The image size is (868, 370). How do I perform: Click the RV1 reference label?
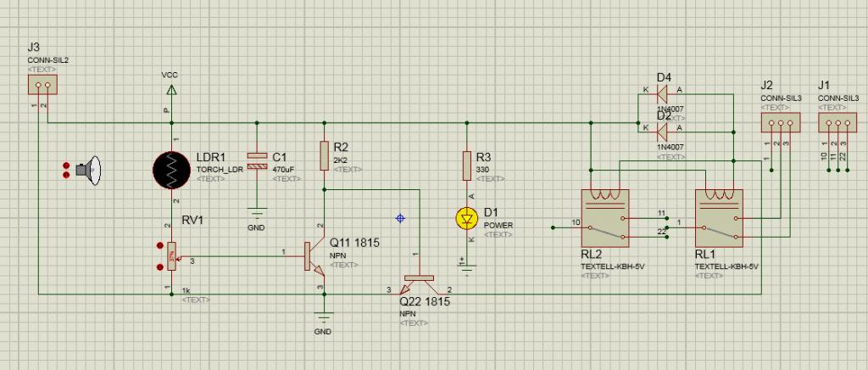tap(192, 220)
